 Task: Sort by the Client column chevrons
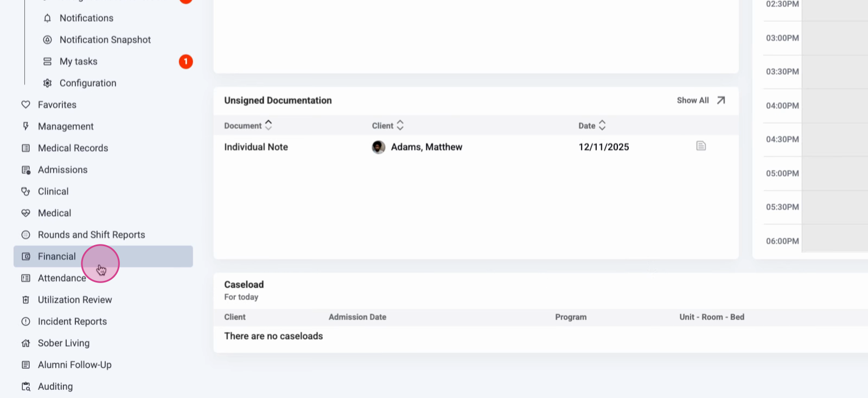click(x=400, y=125)
